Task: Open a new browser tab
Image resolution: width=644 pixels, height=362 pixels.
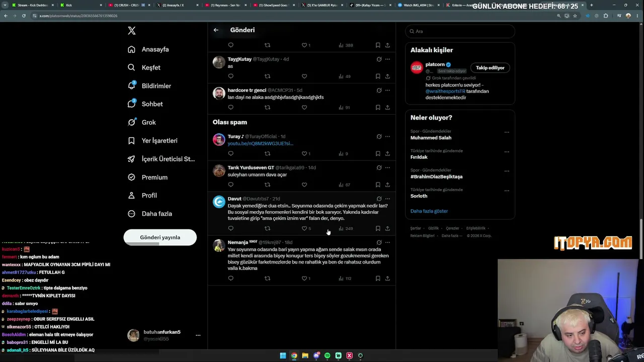Action: [591, 5]
